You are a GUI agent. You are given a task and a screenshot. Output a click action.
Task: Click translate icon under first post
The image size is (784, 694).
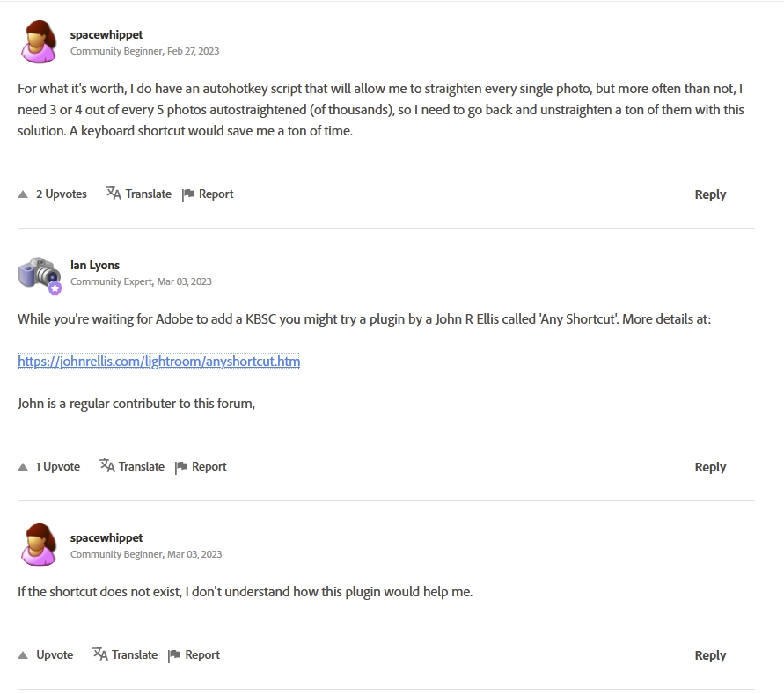(114, 194)
